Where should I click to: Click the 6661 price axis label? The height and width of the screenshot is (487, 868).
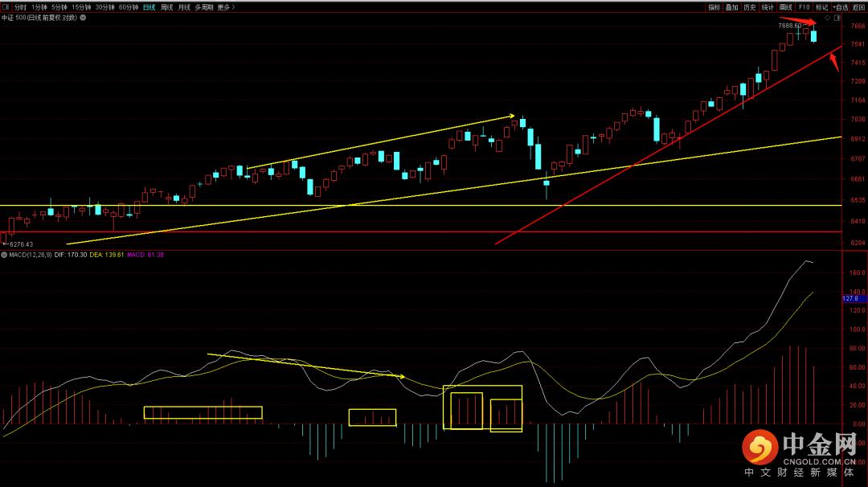tap(858, 179)
